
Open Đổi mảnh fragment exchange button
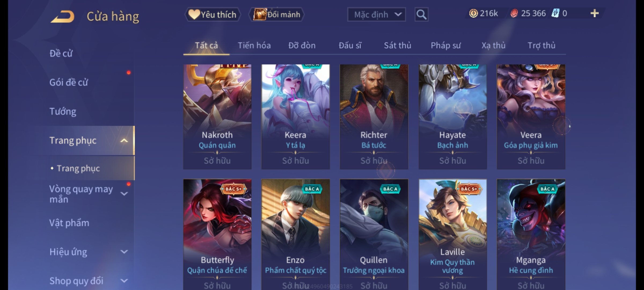click(x=277, y=15)
